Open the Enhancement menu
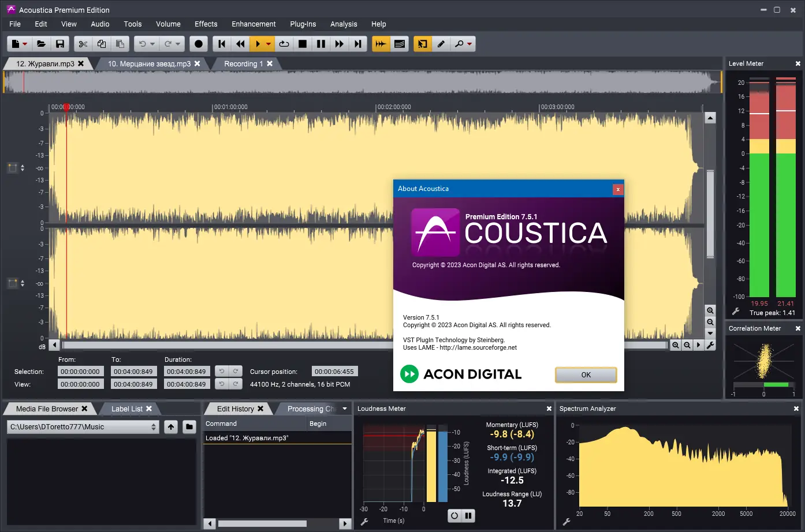Screen dimensions: 805x532 254,24
